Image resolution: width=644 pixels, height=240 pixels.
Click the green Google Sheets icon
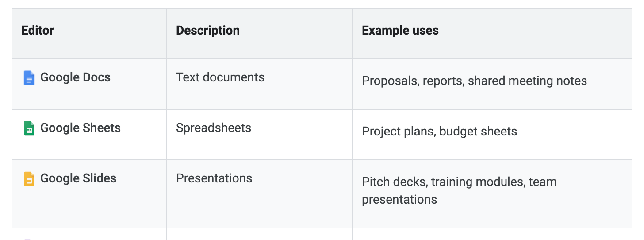[29, 128]
